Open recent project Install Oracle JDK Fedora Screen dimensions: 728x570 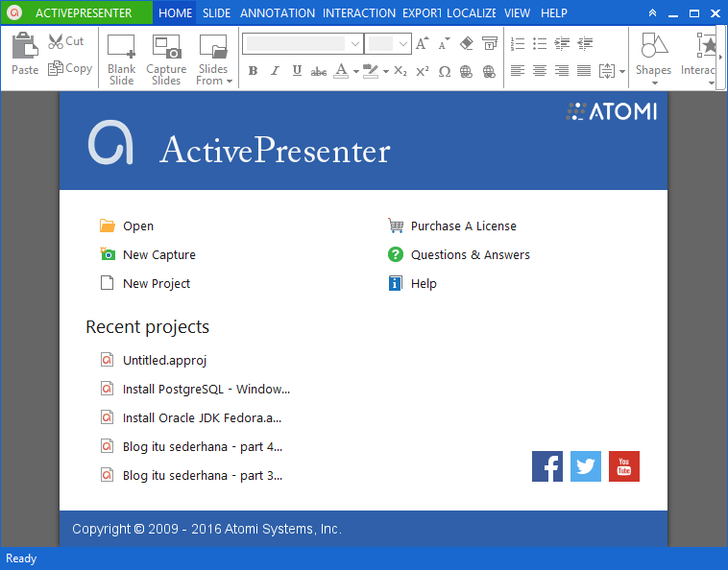pyautogui.click(x=191, y=417)
